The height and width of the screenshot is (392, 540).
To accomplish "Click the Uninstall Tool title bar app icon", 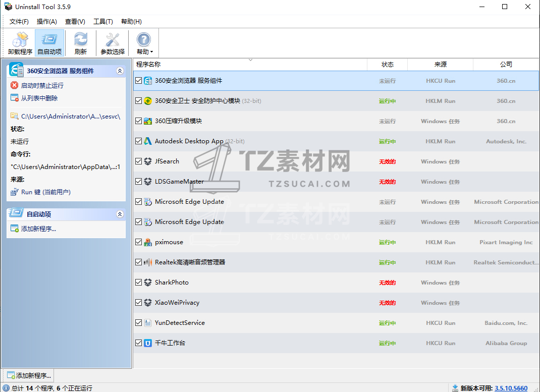I will click(x=8, y=7).
